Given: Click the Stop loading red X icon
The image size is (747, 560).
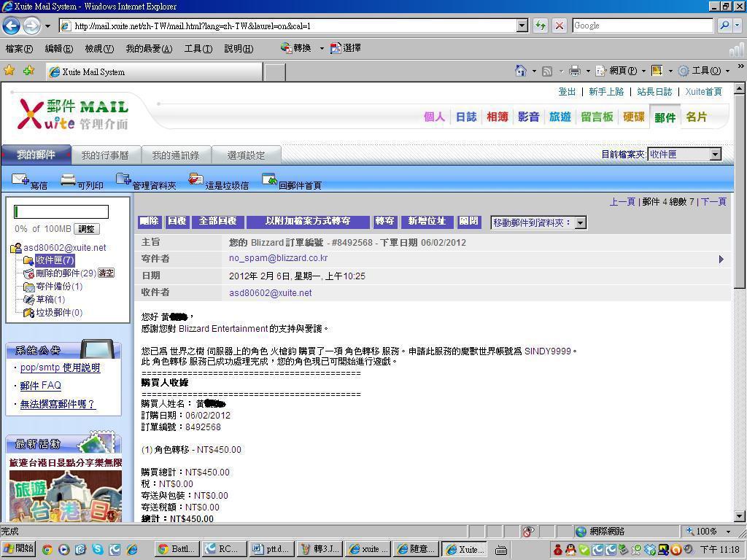Looking at the screenshot, I should pos(560,26).
